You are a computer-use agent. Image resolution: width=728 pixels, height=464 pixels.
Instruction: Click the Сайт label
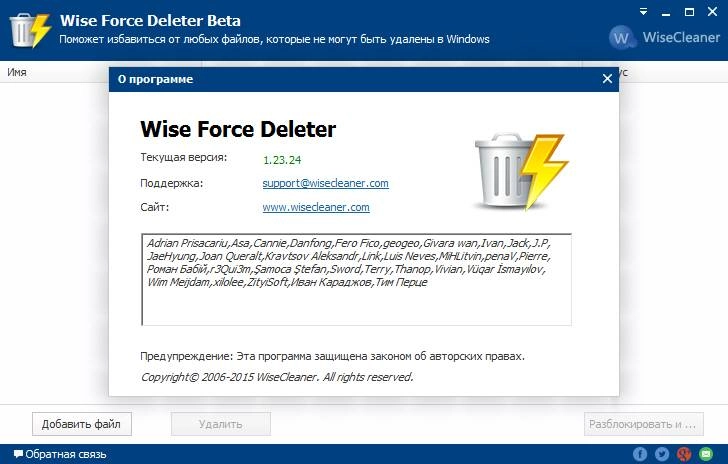155,207
